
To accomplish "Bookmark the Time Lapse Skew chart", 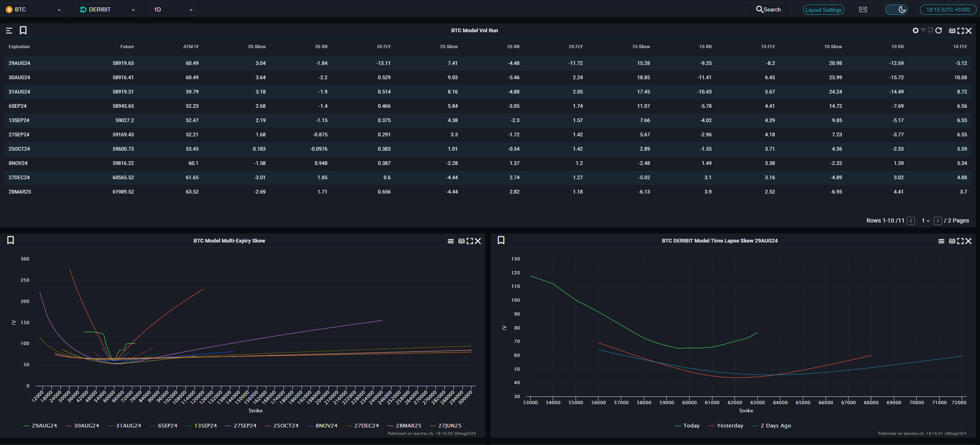I will tap(501, 240).
